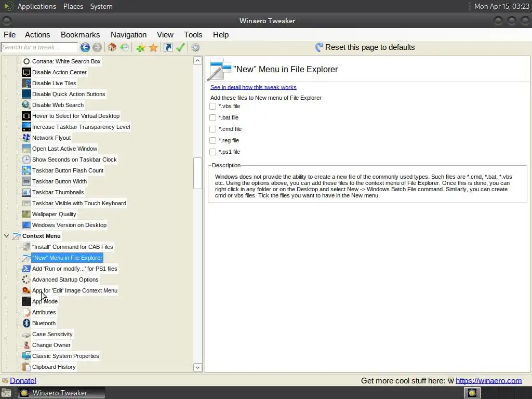Click the Show Seconds on Taskbar Clock icon

(26, 159)
